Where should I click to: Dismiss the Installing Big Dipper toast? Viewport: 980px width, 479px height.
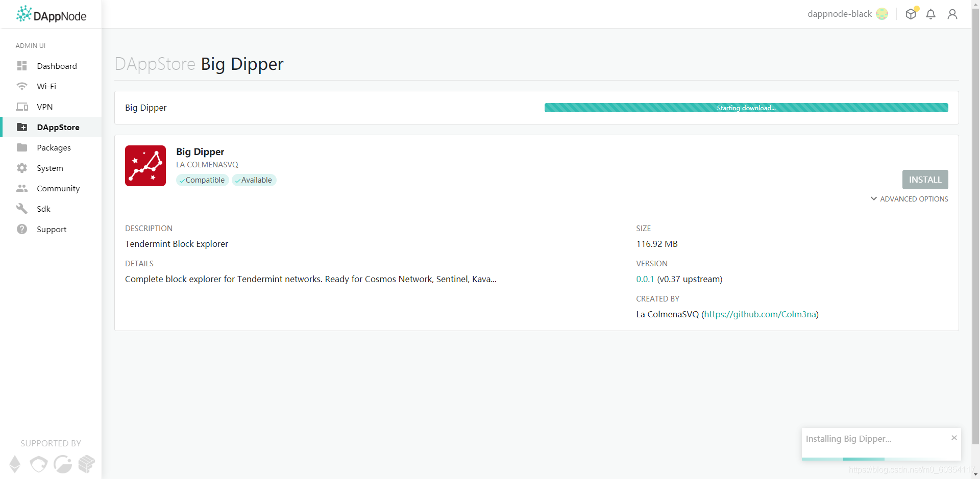[x=954, y=438]
